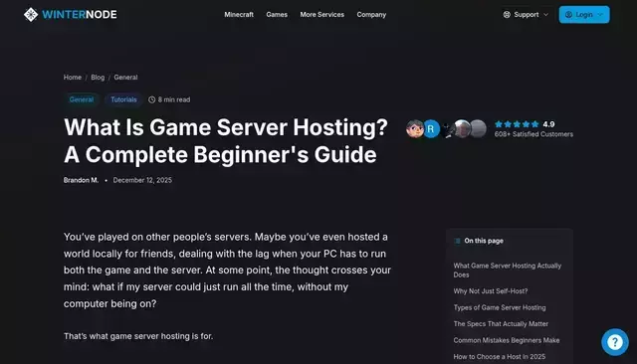Jump to What Game Server Hosting Actually Does
The height and width of the screenshot is (364, 637).
click(x=508, y=271)
